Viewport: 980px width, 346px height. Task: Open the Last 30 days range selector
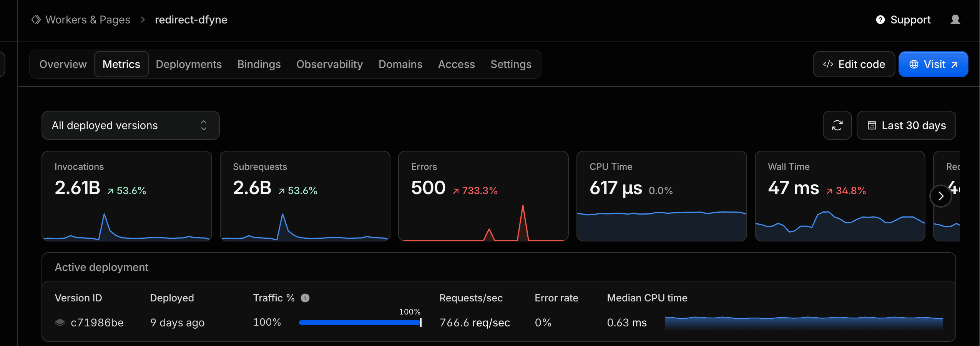point(906,125)
